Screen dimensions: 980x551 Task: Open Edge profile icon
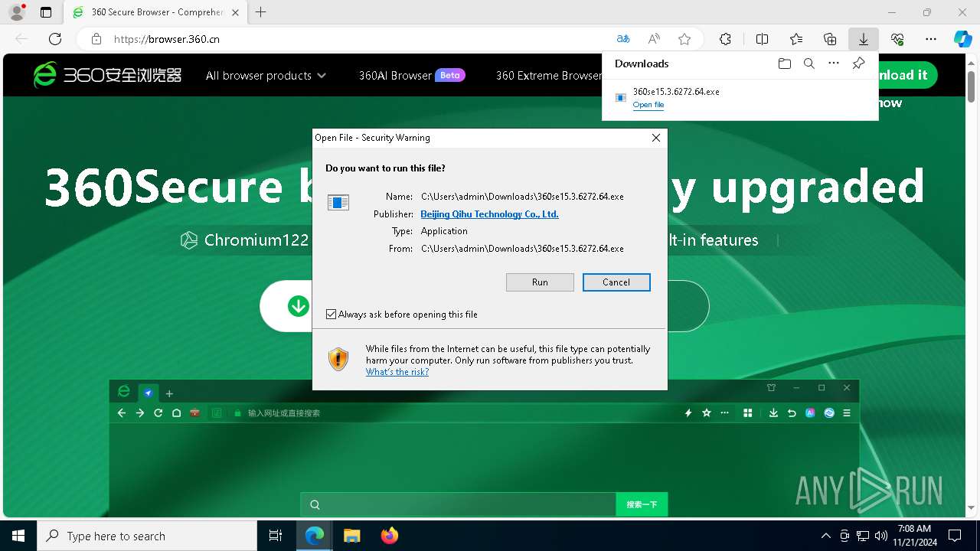point(17,12)
